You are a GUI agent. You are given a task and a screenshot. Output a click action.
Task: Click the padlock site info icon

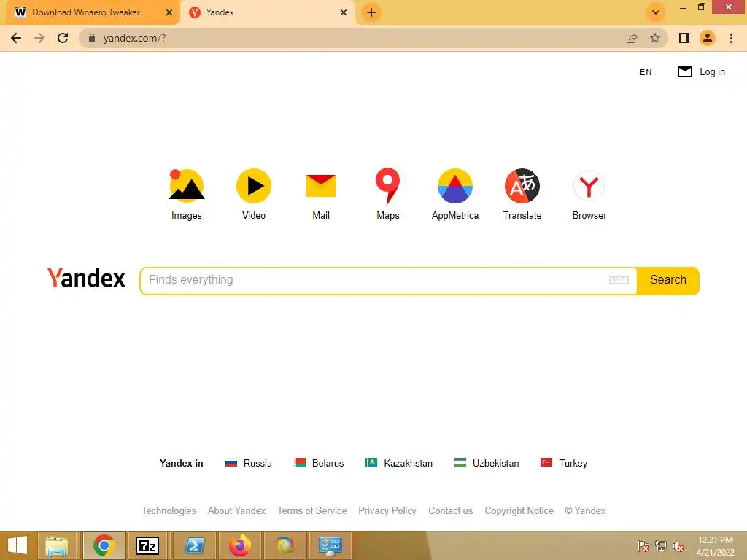point(92,38)
